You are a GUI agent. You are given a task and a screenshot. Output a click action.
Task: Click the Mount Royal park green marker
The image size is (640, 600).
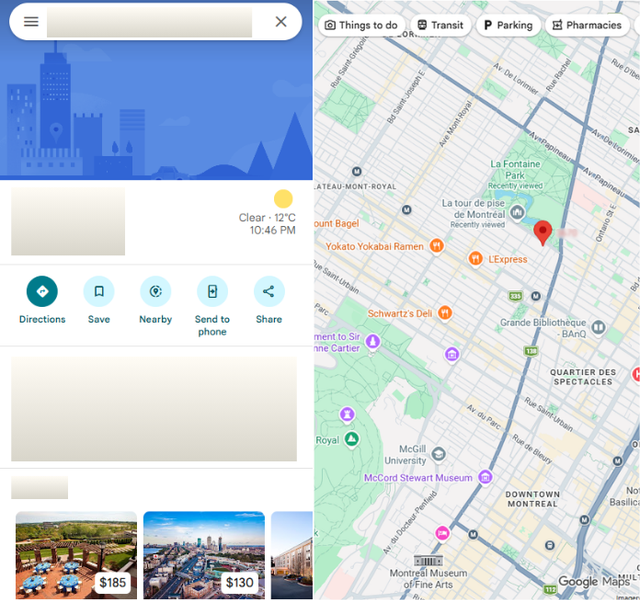(351, 440)
